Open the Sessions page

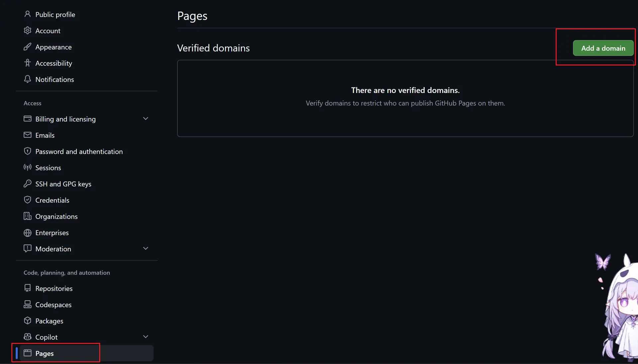point(87,168)
